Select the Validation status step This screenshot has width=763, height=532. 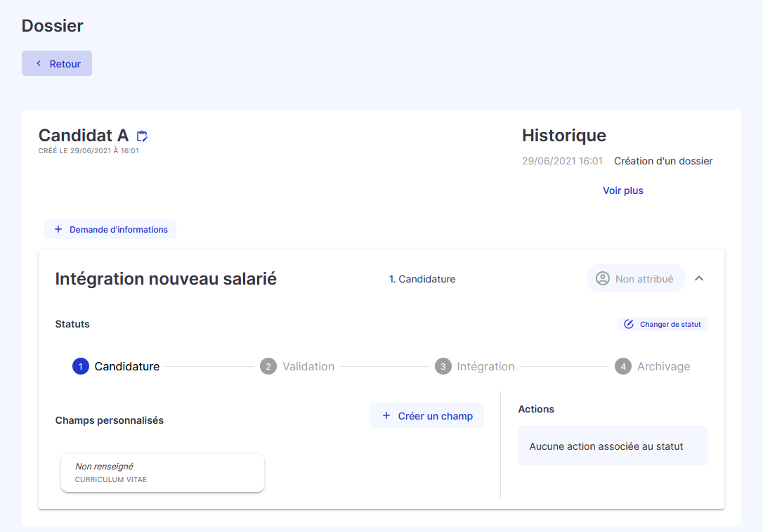(297, 366)
